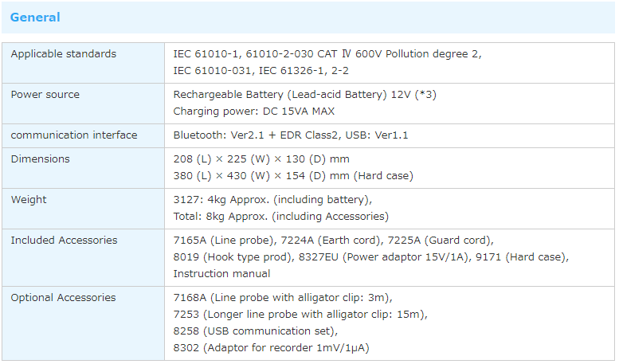
Task: Select the Applicable standards row label
Action: tap(64, 54)
